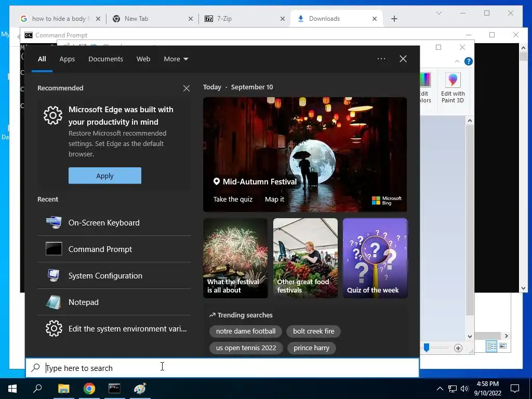Click the Edit colors spectrum icon in Paint
Screen dimensions: 532x399
tap(425, 80)
